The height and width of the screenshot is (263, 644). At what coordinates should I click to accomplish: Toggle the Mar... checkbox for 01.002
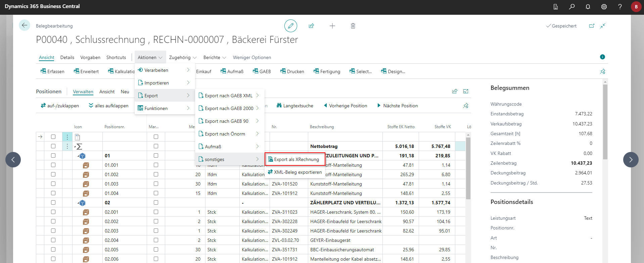tap(156, 174)
